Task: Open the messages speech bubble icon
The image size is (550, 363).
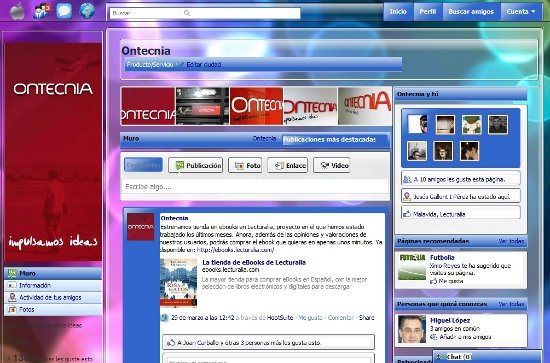Action: [x=64, y=11]
